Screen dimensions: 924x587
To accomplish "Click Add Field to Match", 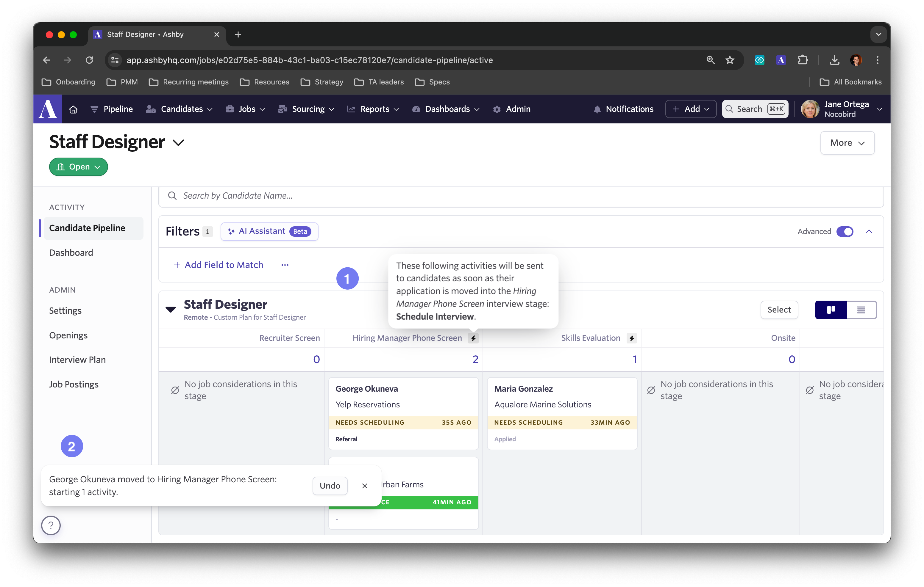I will (x=218, y=265).
